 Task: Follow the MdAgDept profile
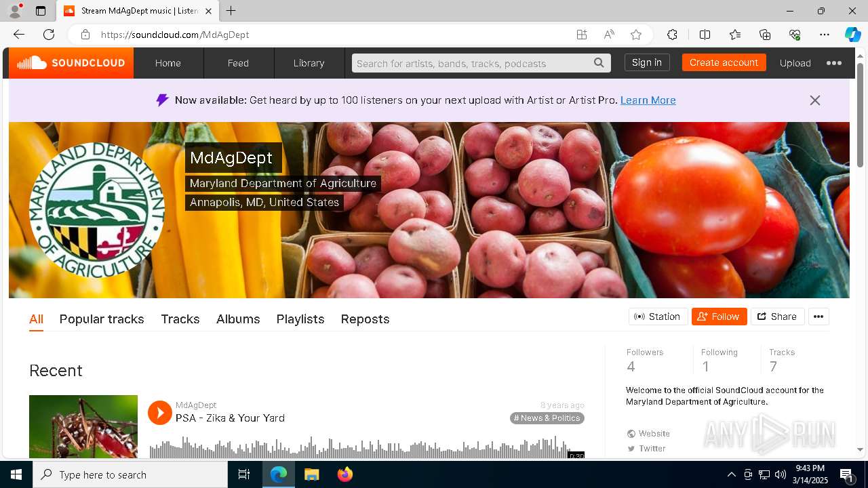719,317
